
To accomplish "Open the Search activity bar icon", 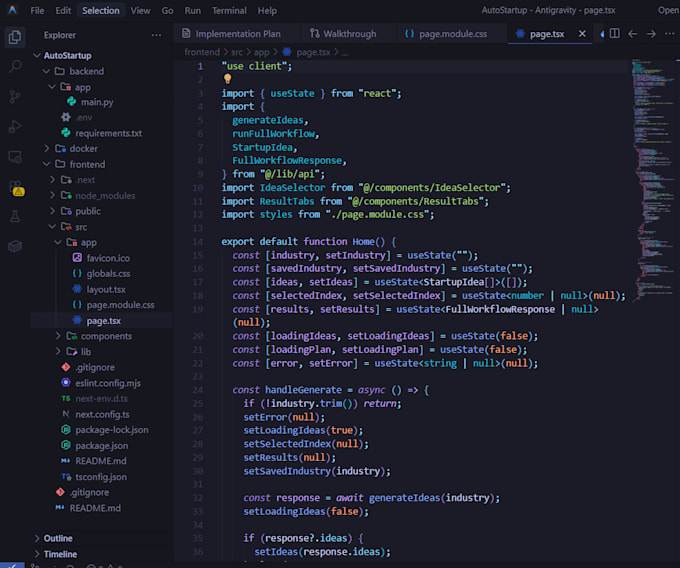I will 15,66.
